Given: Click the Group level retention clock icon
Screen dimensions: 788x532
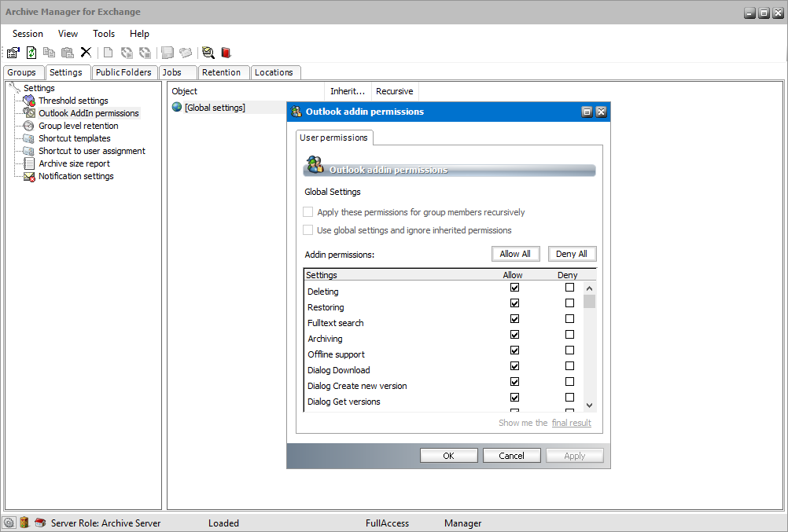Looking at the screenshot, I should 29,126.
